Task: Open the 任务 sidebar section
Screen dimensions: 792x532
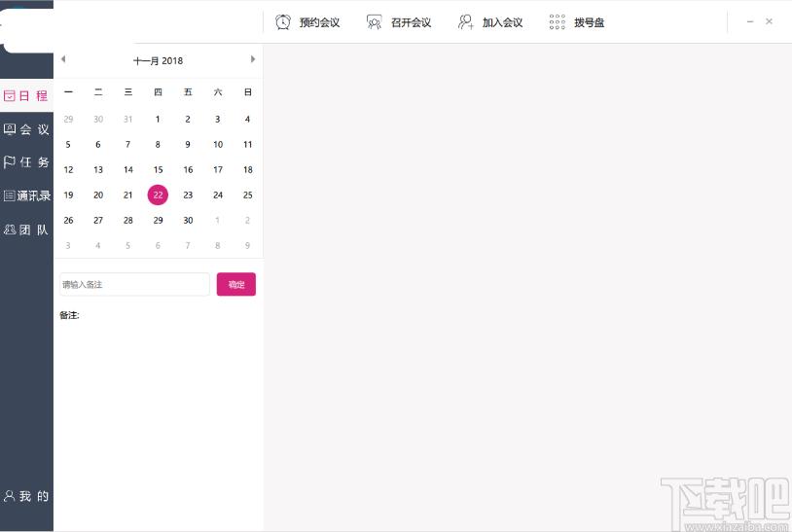Action: click(26, 162)
